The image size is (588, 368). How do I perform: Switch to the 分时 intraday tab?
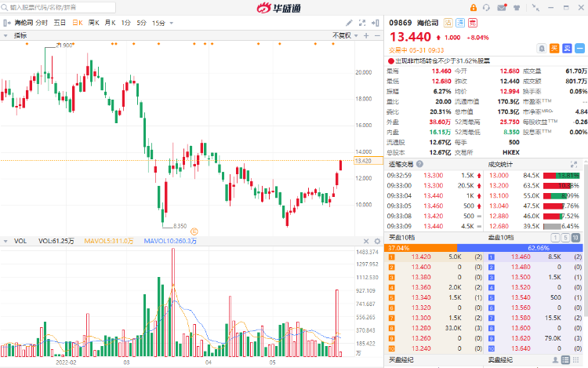(x=42, y=23)
